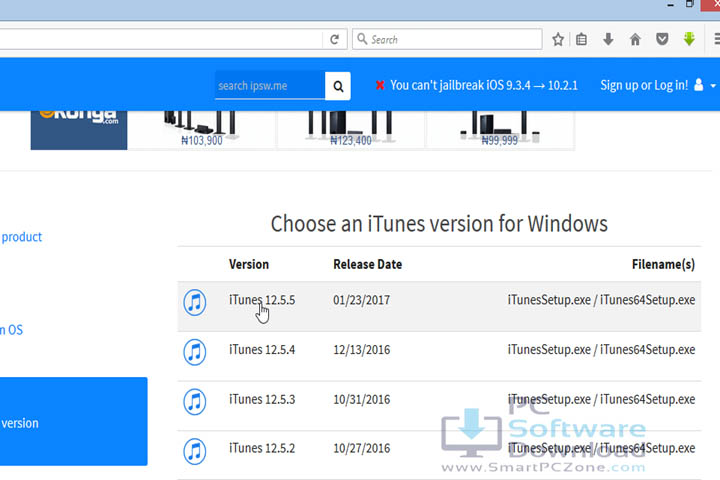Expand the account dropdown arrow
The width and height of the screenshot is (720, 480).
[x=713, y=86]
